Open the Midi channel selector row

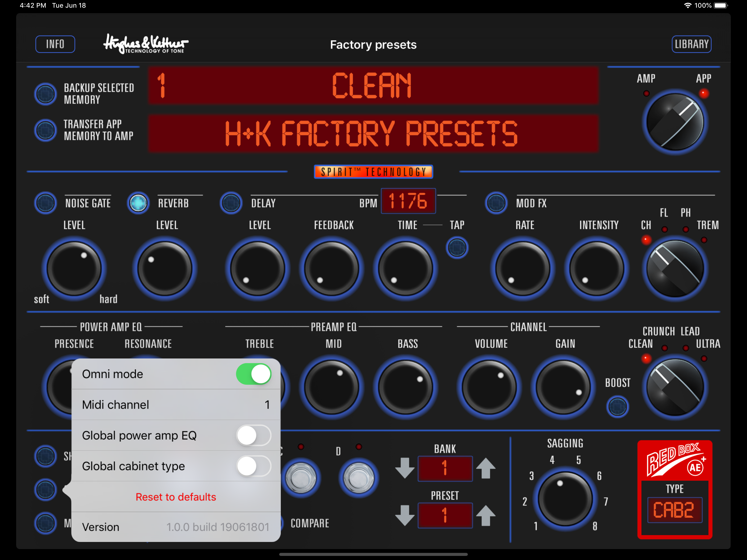[x=176, y=405]
